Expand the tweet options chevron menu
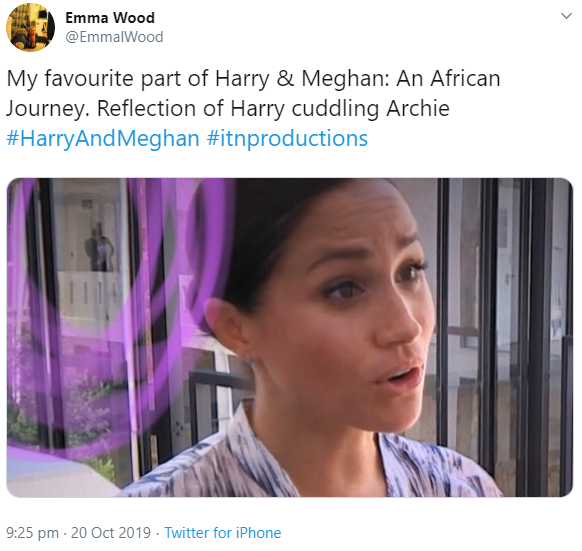This screenshot has width=582, height=551. (x=566, y=16)
